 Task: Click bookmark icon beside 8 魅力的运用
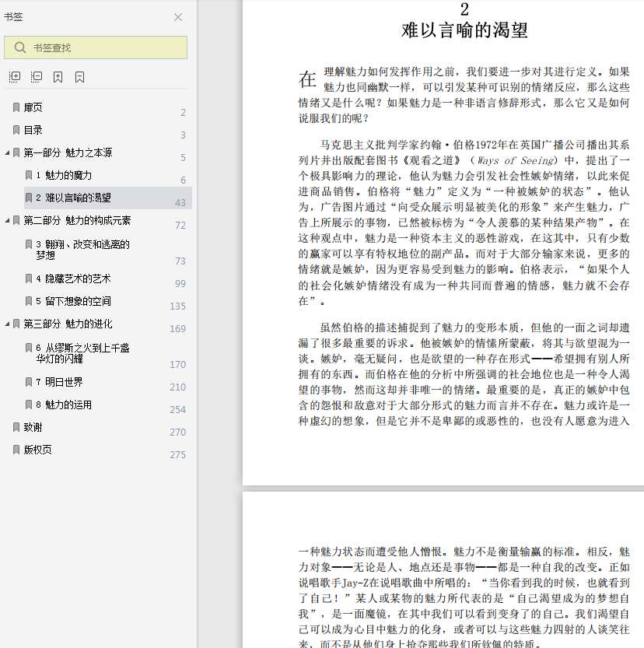[29, 405]
